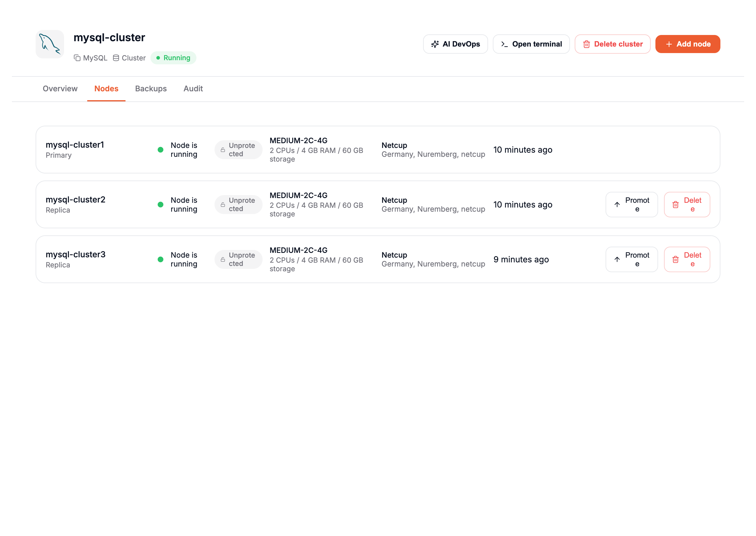This screenshot has height=536, width=756.
Task: Click green status dot of mysql-cluster3
Action: [x=161, y=259]
